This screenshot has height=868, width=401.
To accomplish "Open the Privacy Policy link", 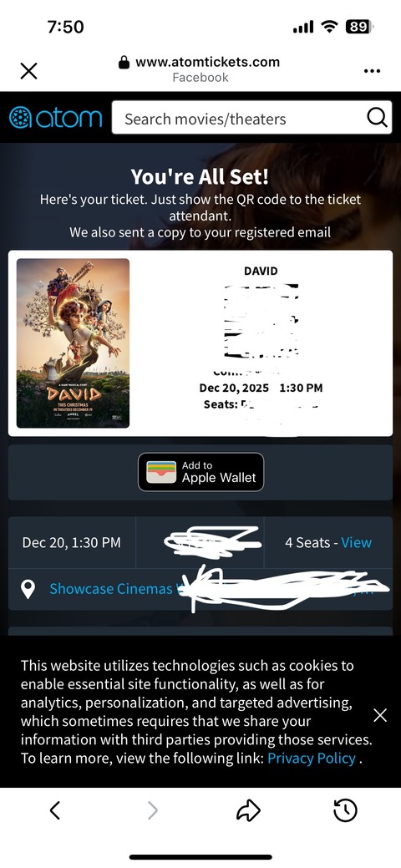I will pyautogui.click(x=312, y=758).
